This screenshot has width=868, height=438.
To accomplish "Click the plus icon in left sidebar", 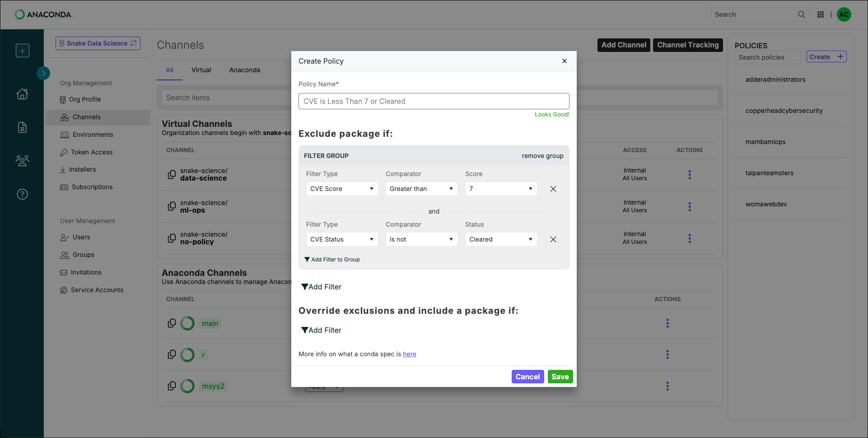I will [x=22, y=51].
